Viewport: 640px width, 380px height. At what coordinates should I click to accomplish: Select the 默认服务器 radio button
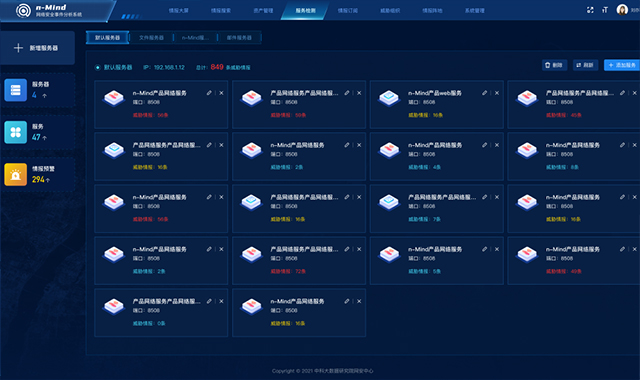tap(98, 67)
